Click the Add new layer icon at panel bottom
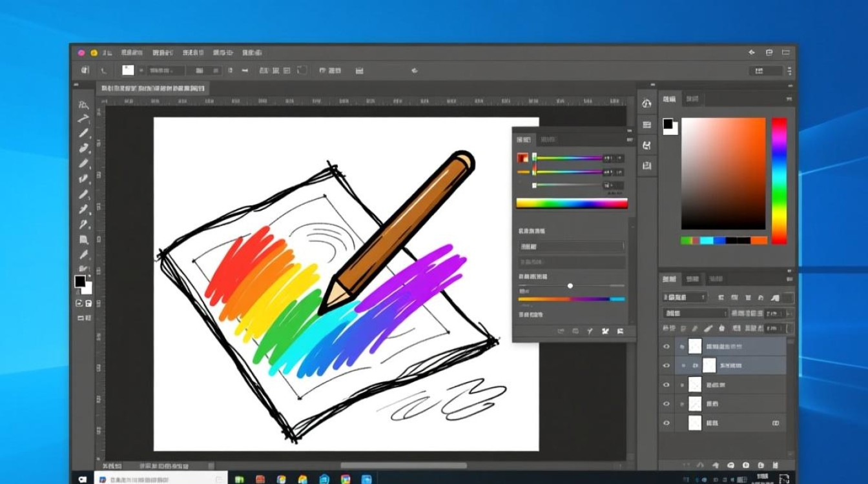Screen dimensions: 868x484 [762, 463]
